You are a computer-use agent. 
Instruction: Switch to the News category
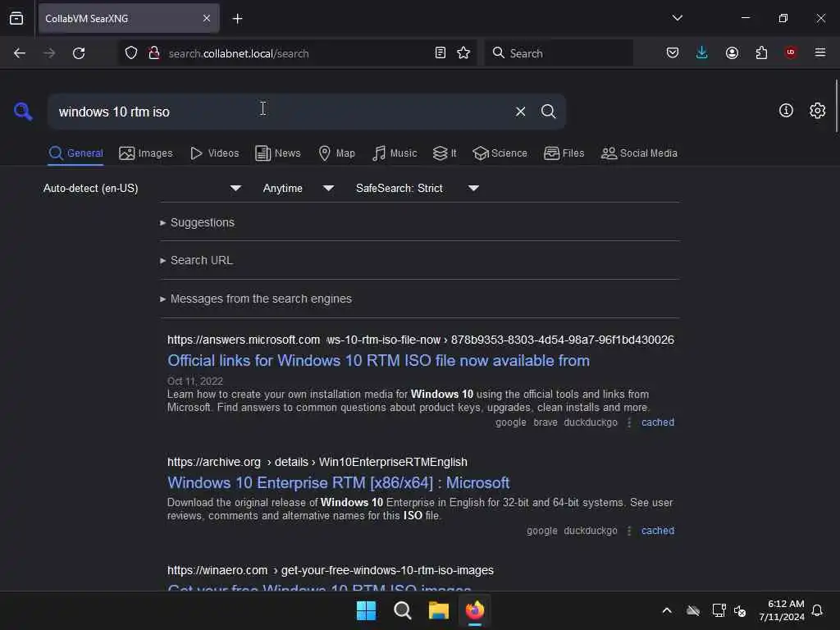278,153
